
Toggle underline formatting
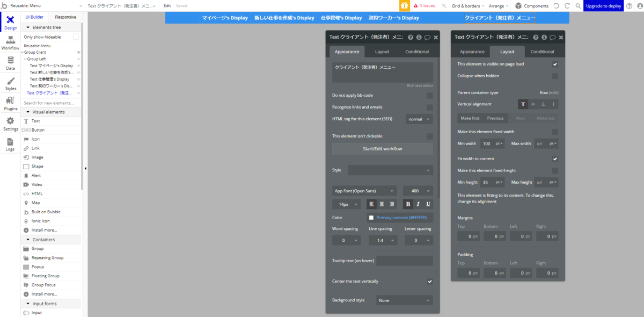point(428,204)
